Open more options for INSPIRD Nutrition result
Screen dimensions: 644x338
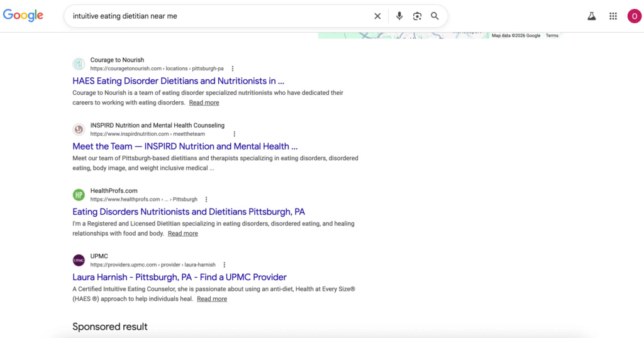pos(234,134)
